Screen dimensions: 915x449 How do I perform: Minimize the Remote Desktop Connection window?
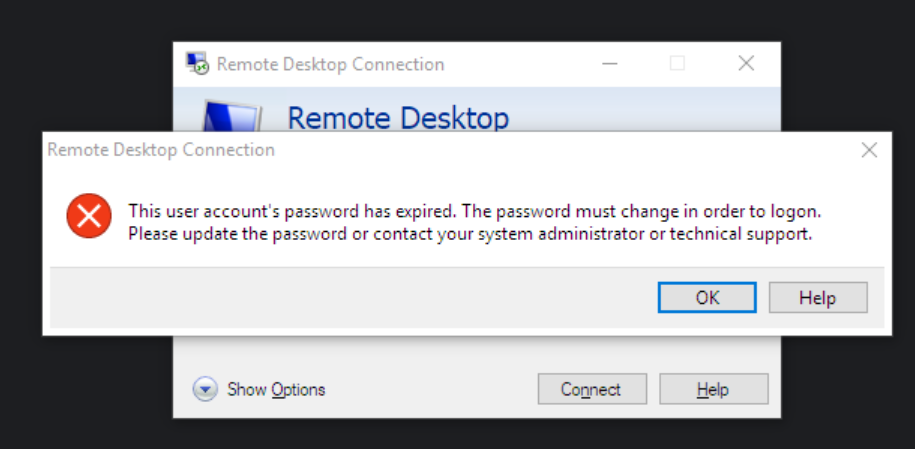click(609, 64)
